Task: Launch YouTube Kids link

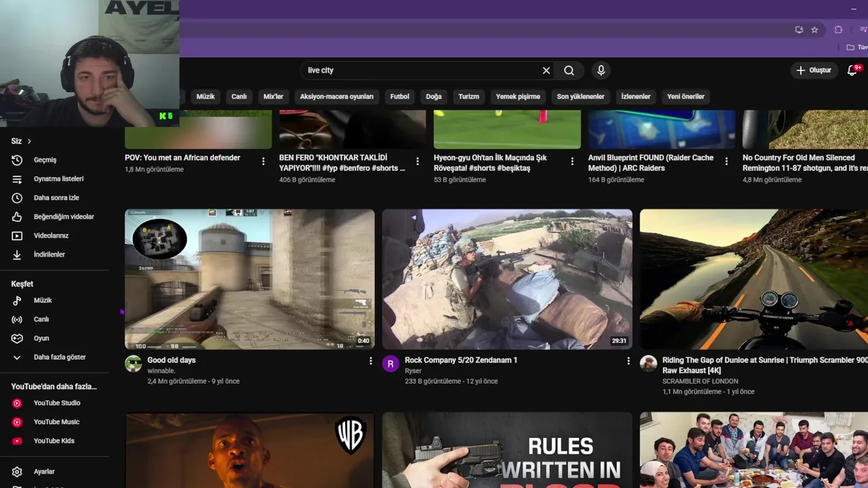Action: point(54,441)
